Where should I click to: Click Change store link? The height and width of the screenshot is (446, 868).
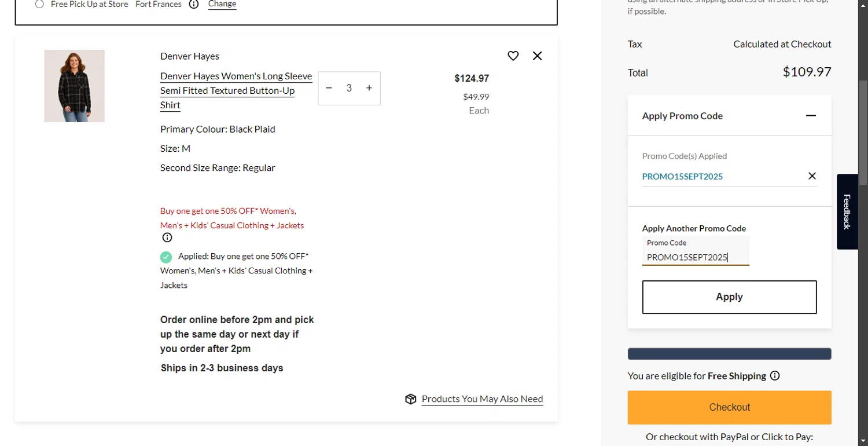point(222,4)
